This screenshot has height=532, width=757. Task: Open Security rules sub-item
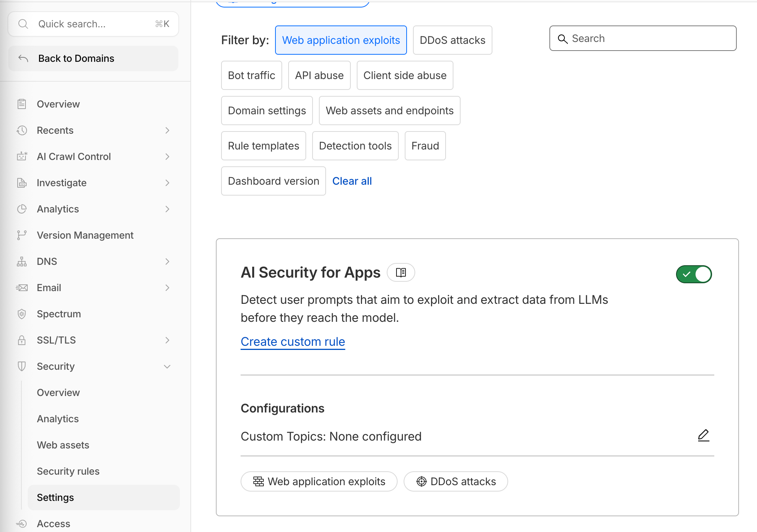(104, 471)
